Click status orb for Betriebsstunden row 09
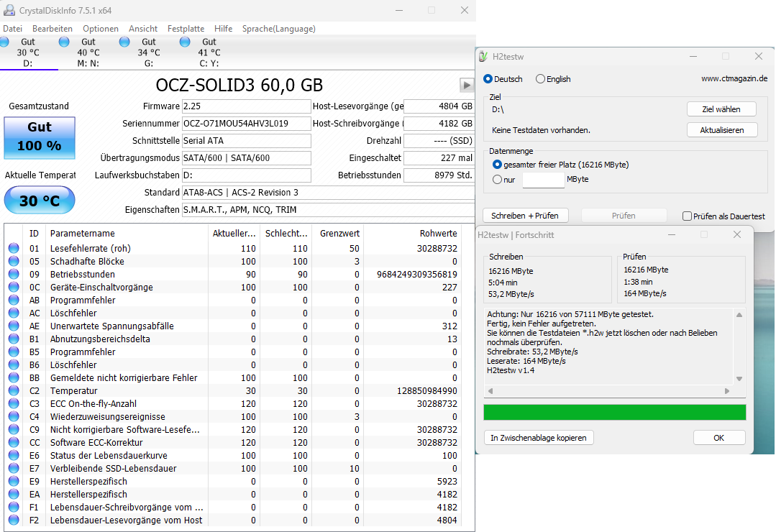 [x=14, y=274]
